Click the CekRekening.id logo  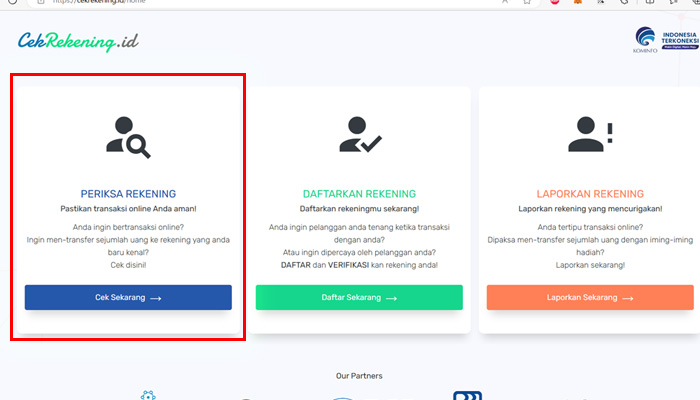coord(78,42)
